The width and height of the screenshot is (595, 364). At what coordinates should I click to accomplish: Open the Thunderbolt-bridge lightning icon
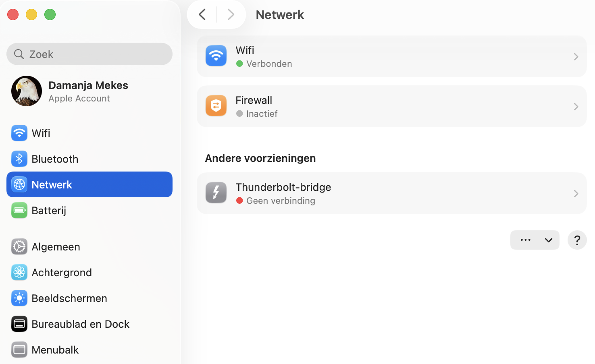(216, 193)
